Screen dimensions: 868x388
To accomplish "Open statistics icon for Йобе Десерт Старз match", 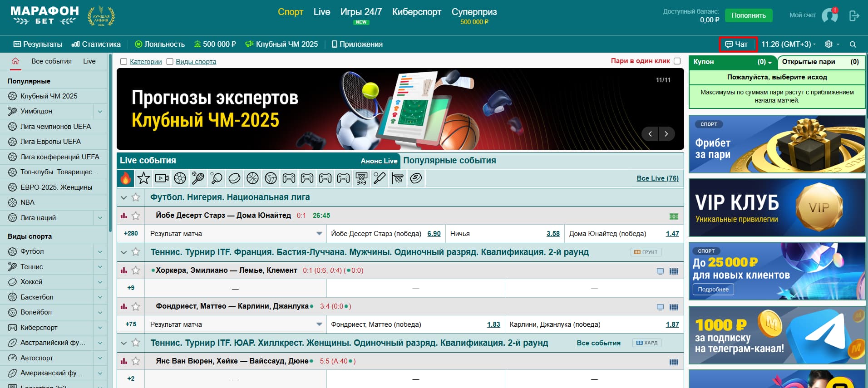I will (123, 216).
